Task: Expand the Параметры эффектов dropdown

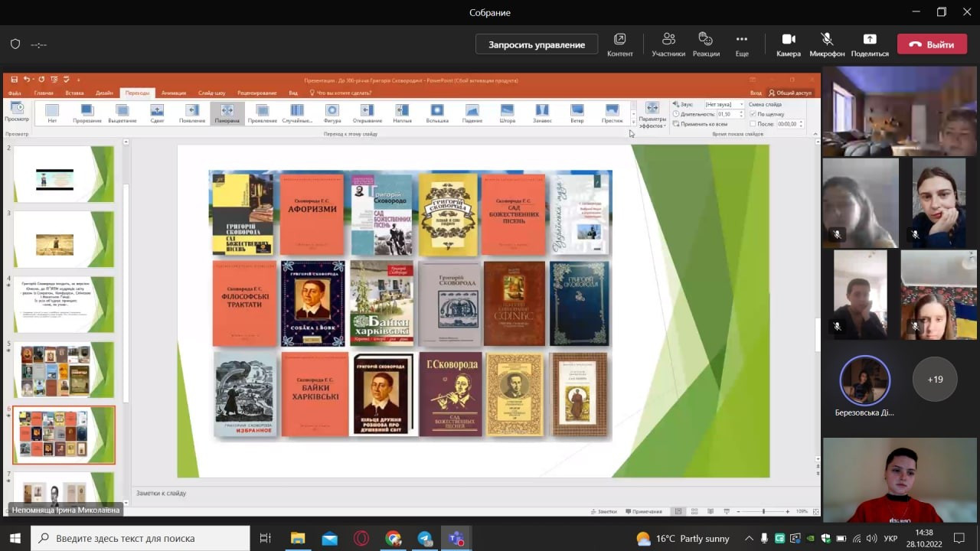Action: 652,116
